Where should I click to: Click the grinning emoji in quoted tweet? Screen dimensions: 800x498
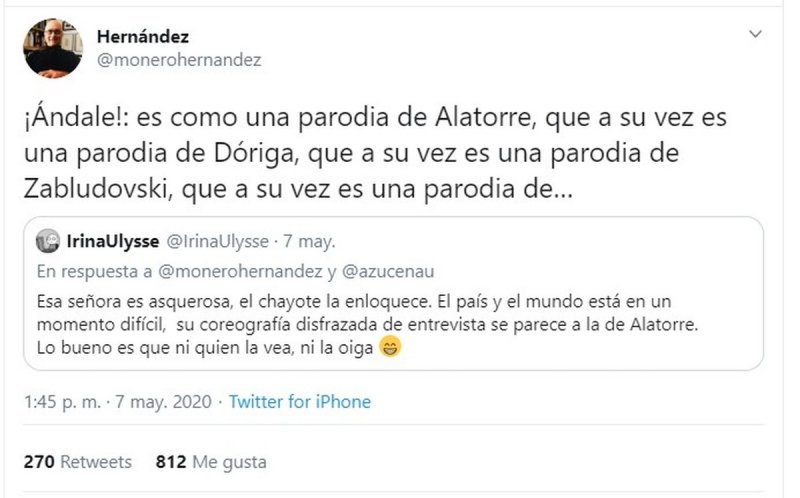(395, 349)
